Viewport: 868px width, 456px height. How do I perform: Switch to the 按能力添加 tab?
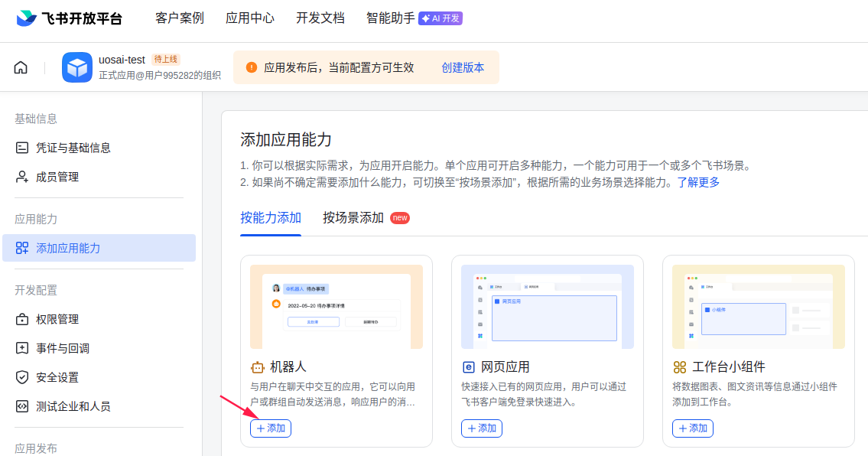click(x=271, y=218)
